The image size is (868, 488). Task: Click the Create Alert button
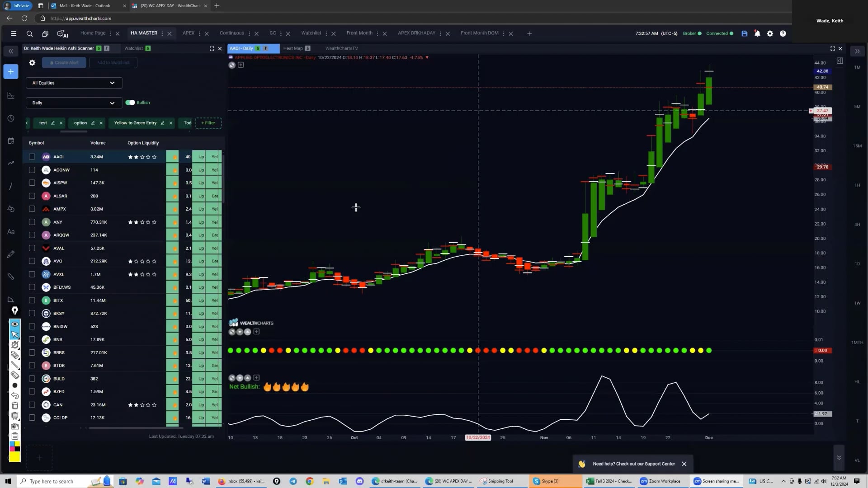(x=64, y=63)
